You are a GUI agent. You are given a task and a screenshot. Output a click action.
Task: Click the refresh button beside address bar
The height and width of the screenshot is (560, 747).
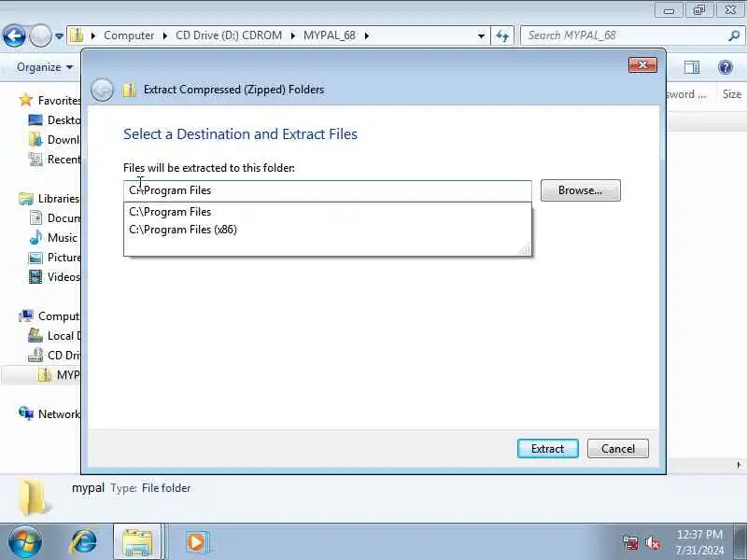coord(502,35)
